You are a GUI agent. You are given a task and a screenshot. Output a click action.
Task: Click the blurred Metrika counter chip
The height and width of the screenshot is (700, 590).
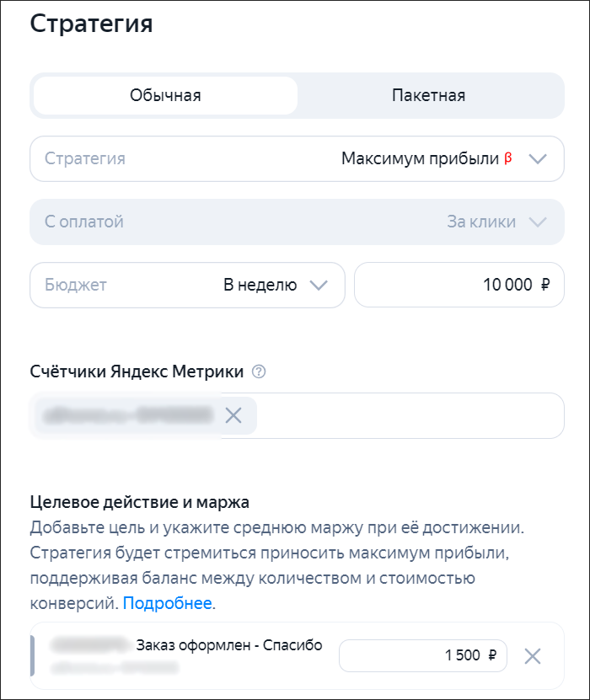[x=126, y=415]
